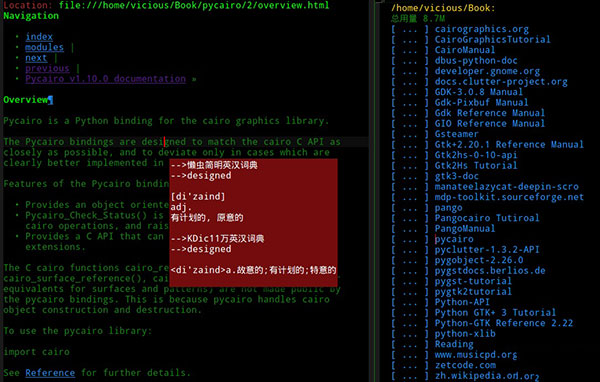Select the pyclutter-1.3.2-API directory
This screenshot has width=600, height=382.
pos(487,250)
